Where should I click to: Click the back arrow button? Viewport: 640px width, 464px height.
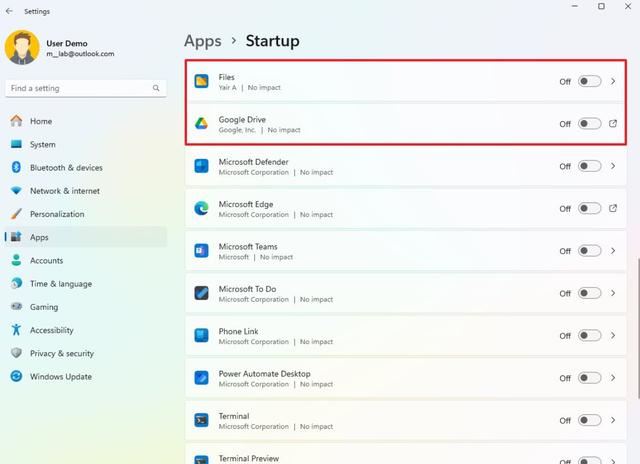[x=10, y=11]
